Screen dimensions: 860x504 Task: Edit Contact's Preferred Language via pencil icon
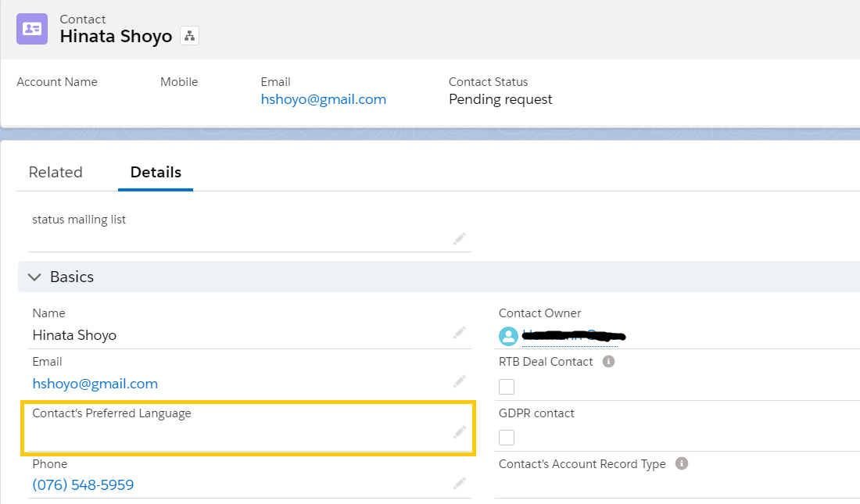tap(459, 432)
